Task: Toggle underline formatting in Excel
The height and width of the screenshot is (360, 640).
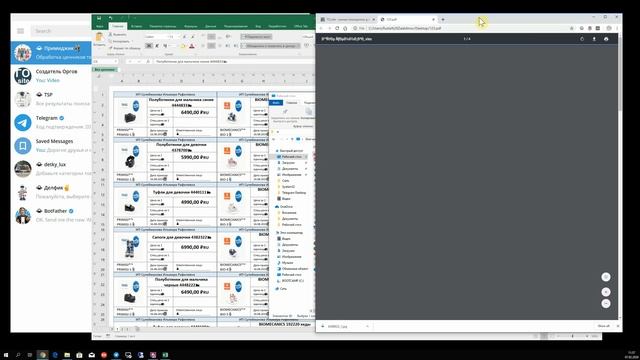Action: [x=165, y=46]
